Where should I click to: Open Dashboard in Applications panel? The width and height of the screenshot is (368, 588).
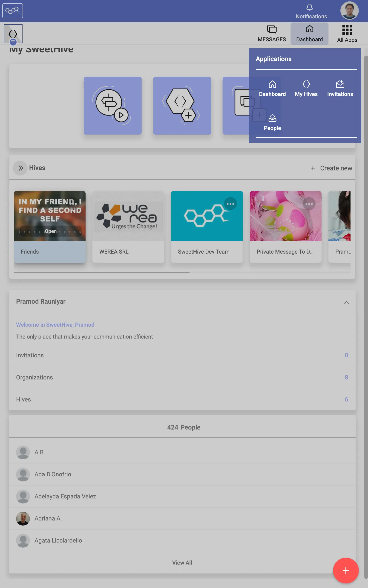pyautogui.click(x=272, y=89)
